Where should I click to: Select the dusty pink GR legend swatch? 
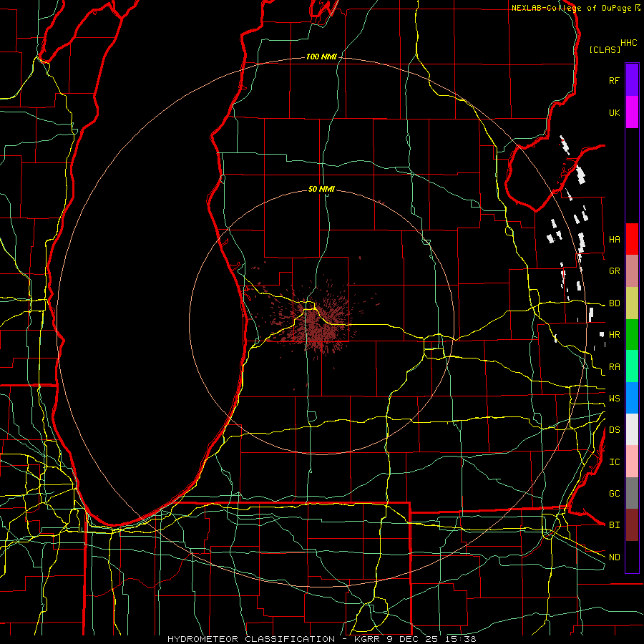pyautogui.click(x=632, y=271)
